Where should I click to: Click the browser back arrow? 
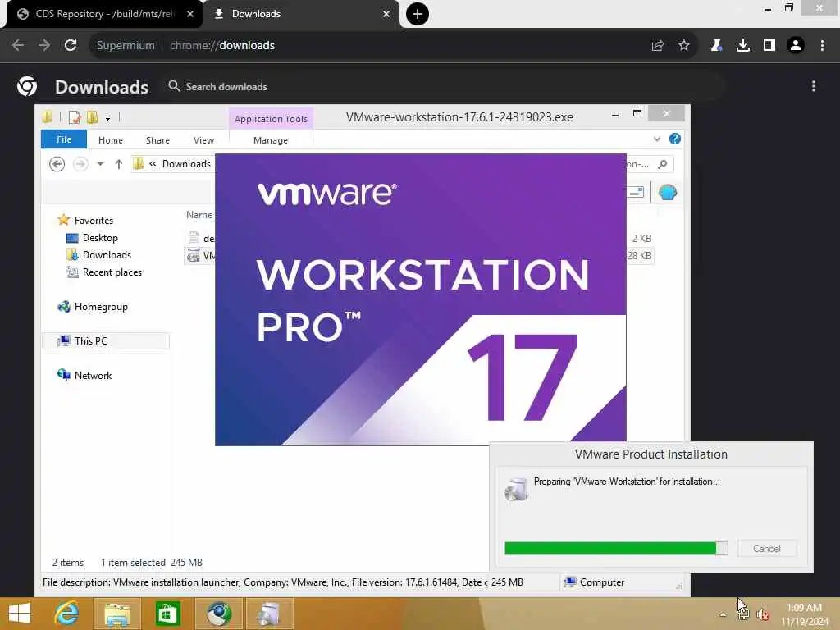(x=18, y=46)
